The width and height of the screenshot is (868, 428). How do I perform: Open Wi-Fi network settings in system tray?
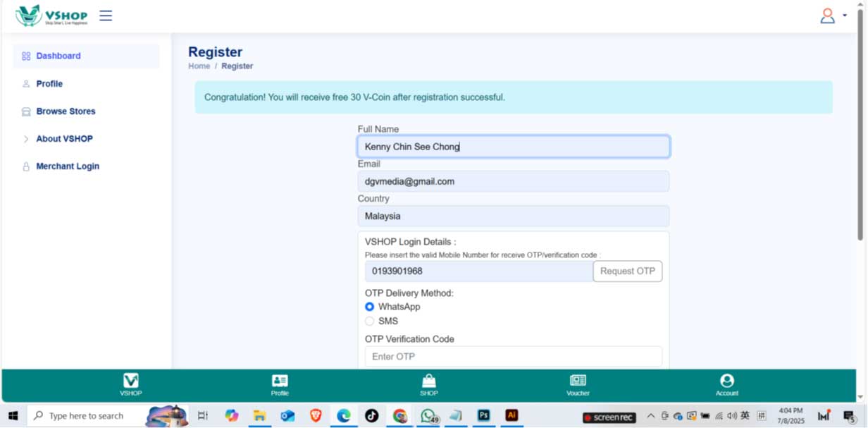pos(719,416)
